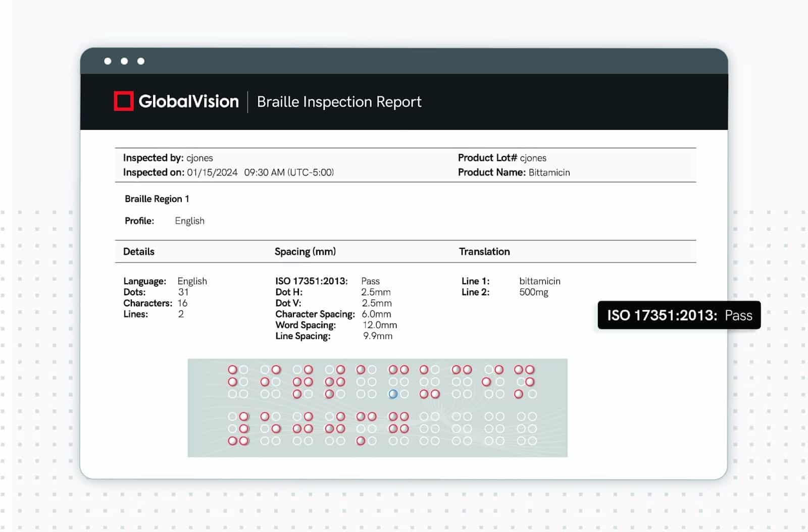Switch to the Spacing (mm) column header
Viewport: 808px width, 532px height.
305,251
